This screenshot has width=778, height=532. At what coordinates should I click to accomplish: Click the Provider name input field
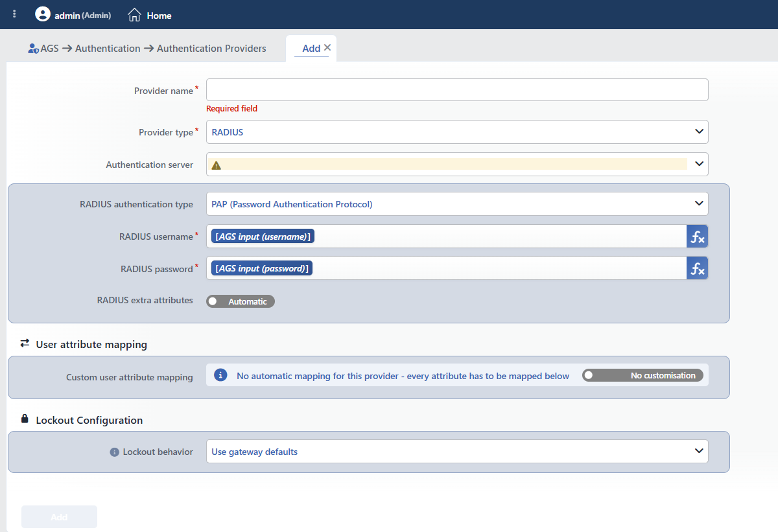coord(457,90)
